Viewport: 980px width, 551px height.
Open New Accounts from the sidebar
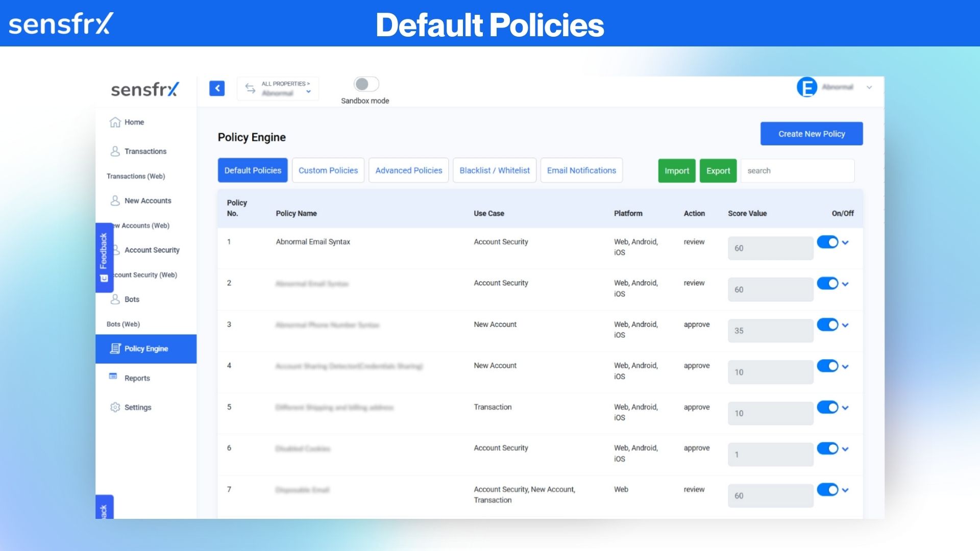coord(114,200)
